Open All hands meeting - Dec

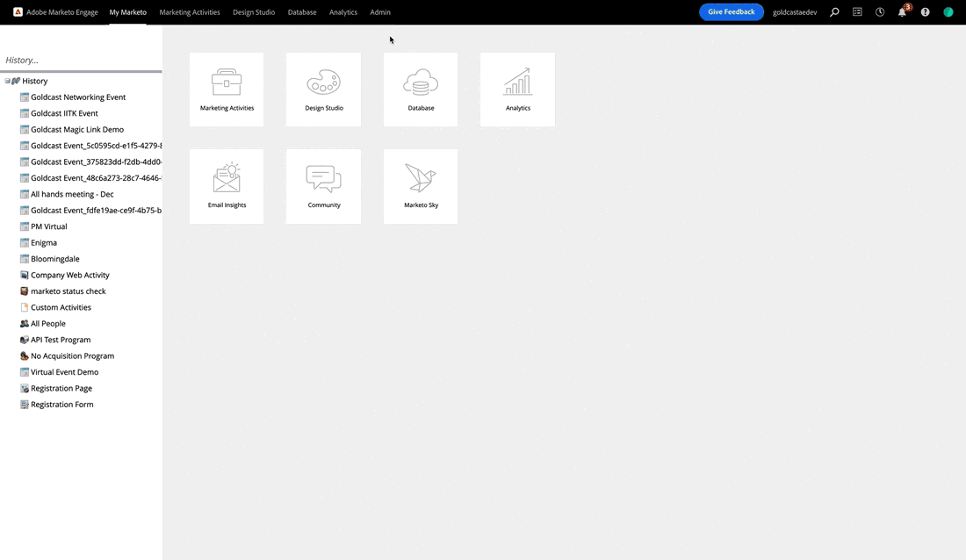[x=72, y=194]
